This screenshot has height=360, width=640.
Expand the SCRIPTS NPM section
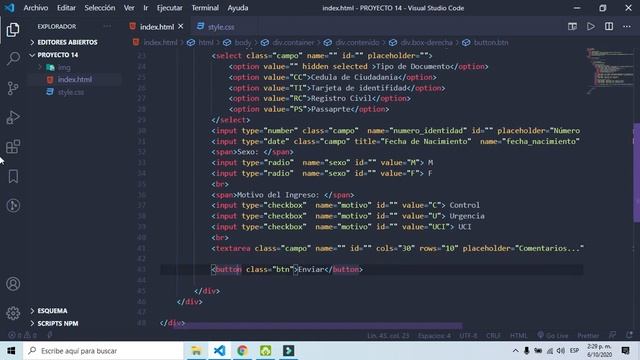54,323
